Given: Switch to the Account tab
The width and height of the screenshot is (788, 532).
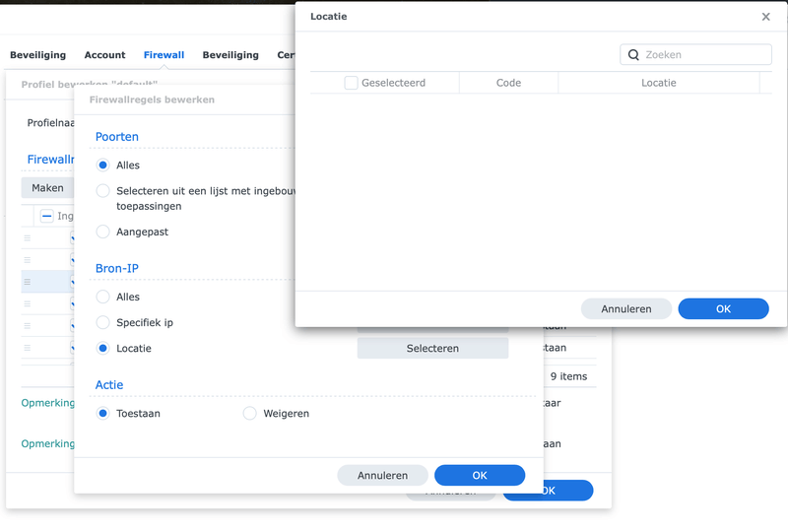Looking at the screenshot, I should 104,55.
